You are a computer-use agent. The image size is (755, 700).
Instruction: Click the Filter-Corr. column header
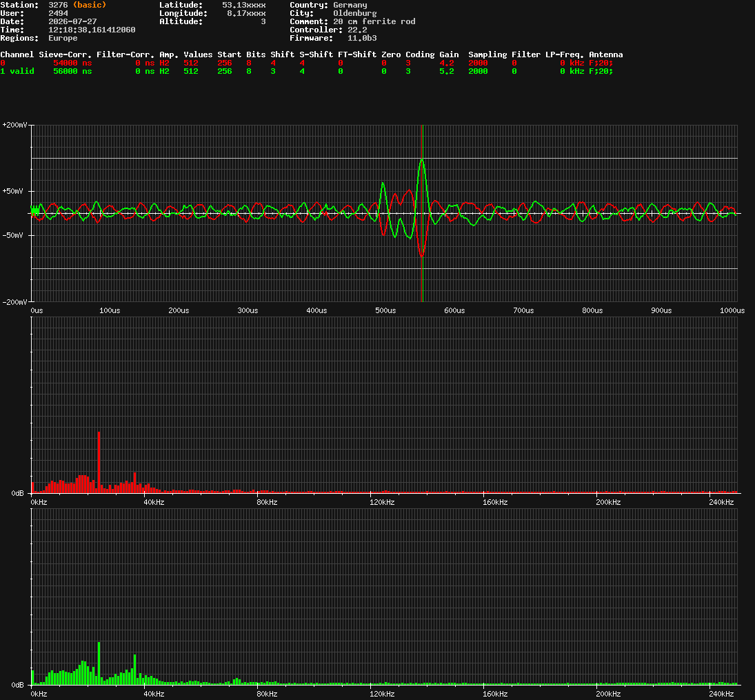[x=125, y=54]
